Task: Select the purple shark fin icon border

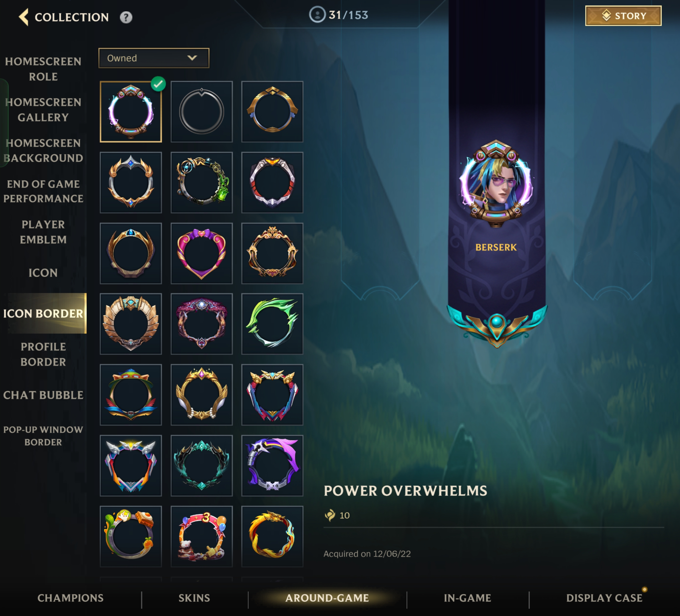Action: (272, 465)
